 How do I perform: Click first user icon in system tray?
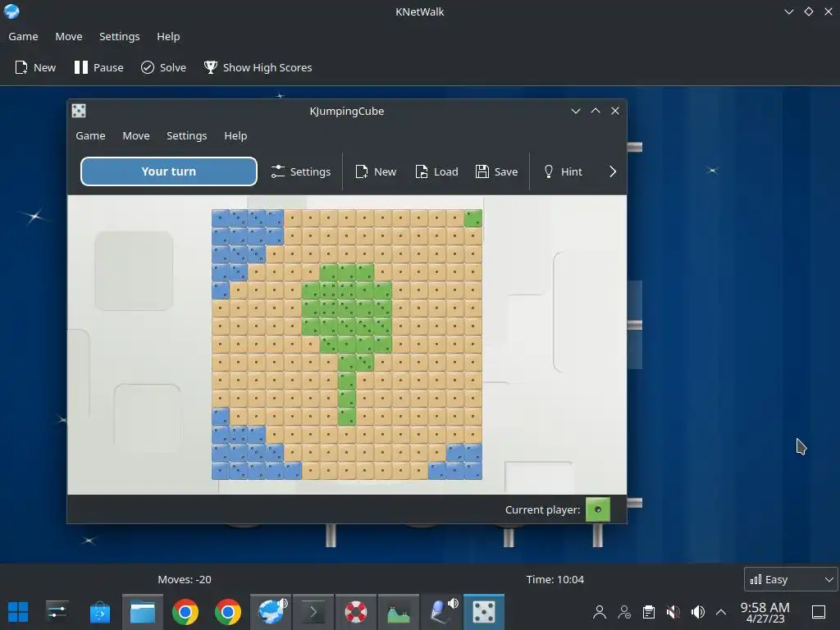[x=600, y=612]
